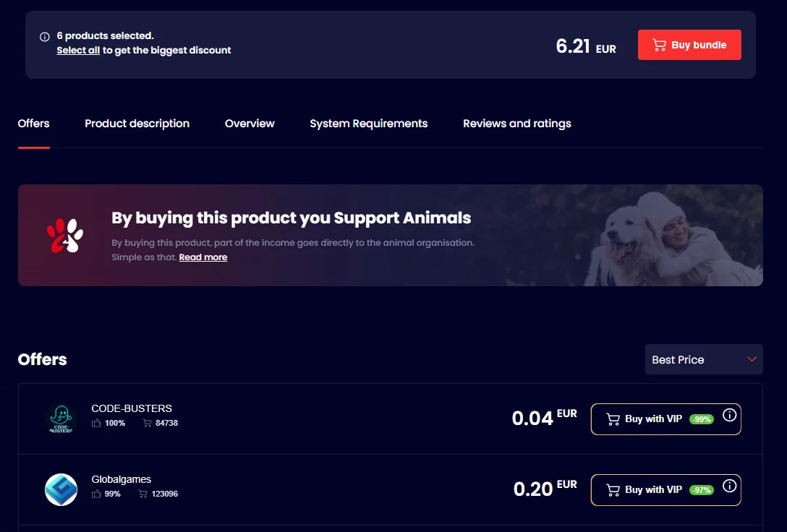Click info icon on CODE-BUSTERS VIP offer
787x532 pixels.
(x=729, y=416)
